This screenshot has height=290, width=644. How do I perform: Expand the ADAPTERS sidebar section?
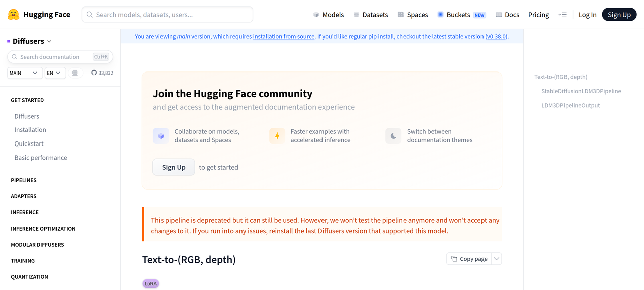pyautogui.click(x=24, y=196)
